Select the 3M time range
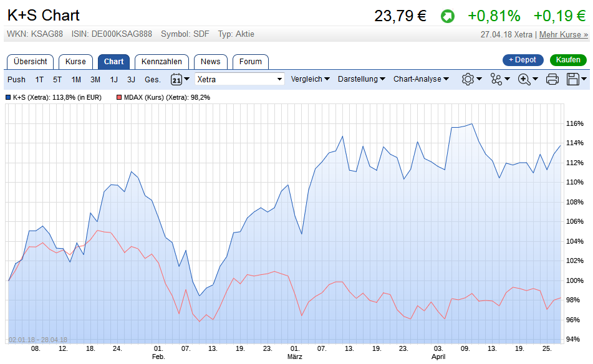Image resolution: width=593 pixels, height=364 pixels. [95, 79]
